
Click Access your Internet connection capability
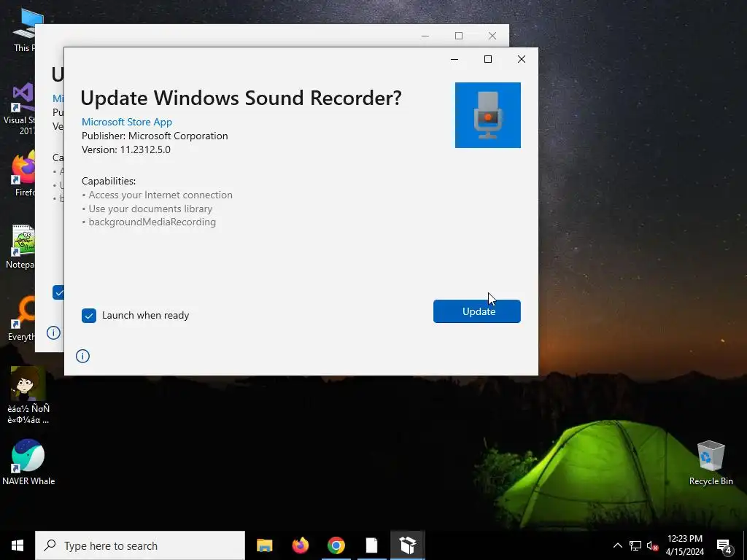[x=160, y=195]
